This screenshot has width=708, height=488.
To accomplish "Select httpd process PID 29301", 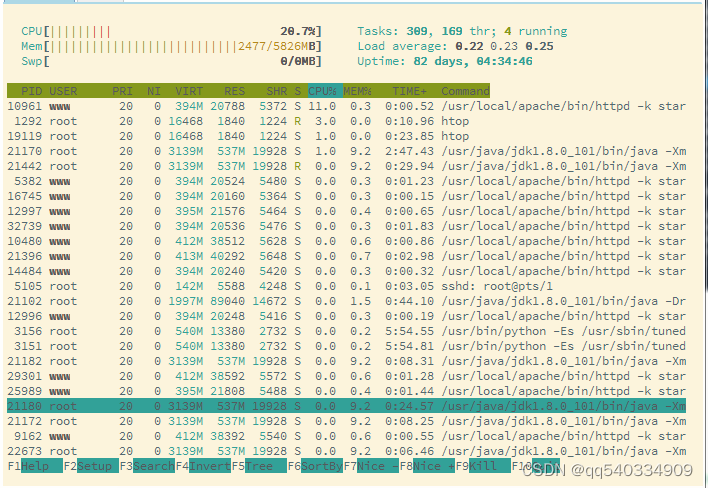I will pos(346,376).
